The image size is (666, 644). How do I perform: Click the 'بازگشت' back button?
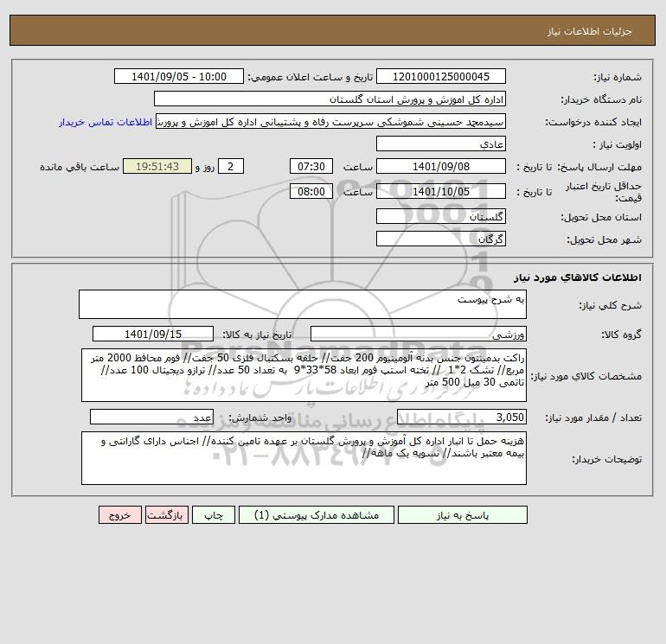coord(166,515)
